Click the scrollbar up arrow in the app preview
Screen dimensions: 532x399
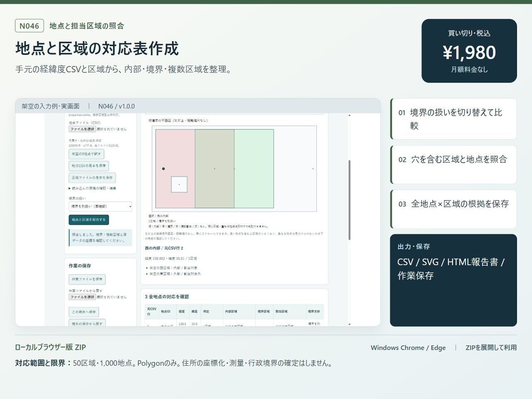coord(350,116)
